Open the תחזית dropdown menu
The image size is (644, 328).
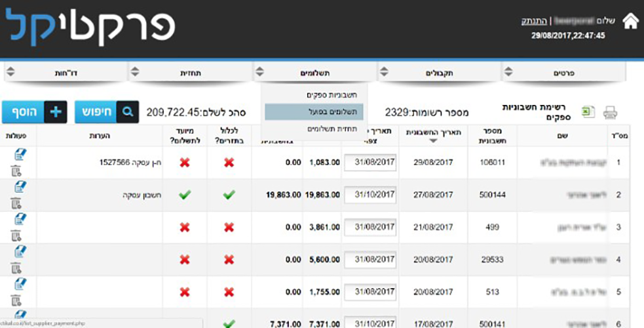191,73
